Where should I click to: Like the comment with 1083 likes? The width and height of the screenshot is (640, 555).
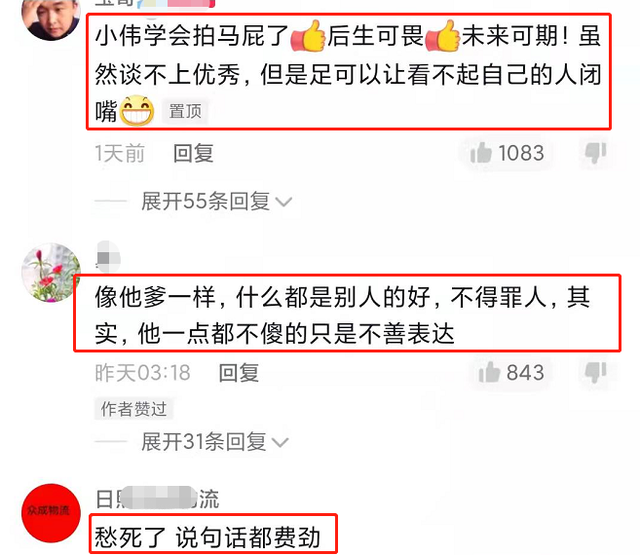point(507,153)
